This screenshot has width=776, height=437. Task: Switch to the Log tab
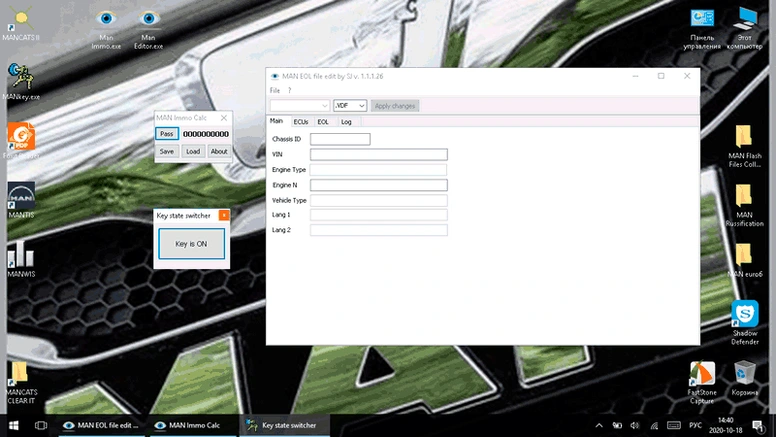(x=346, y=122)
